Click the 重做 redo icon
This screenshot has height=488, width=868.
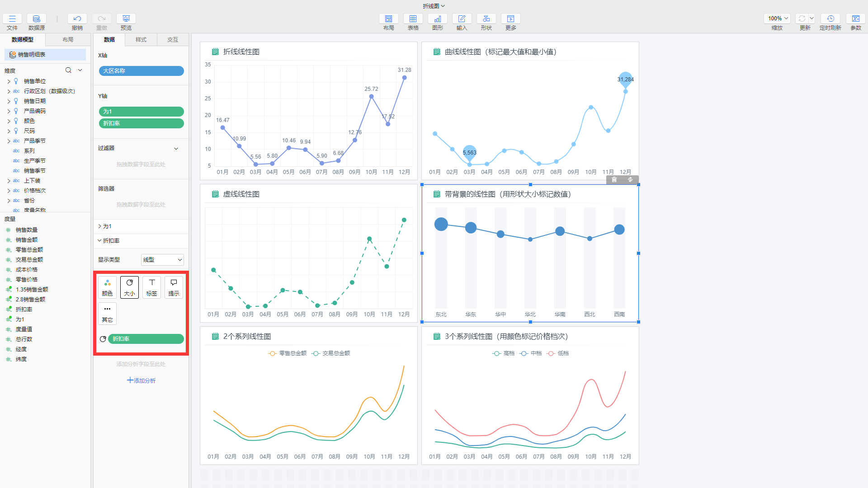click(102, 19)
